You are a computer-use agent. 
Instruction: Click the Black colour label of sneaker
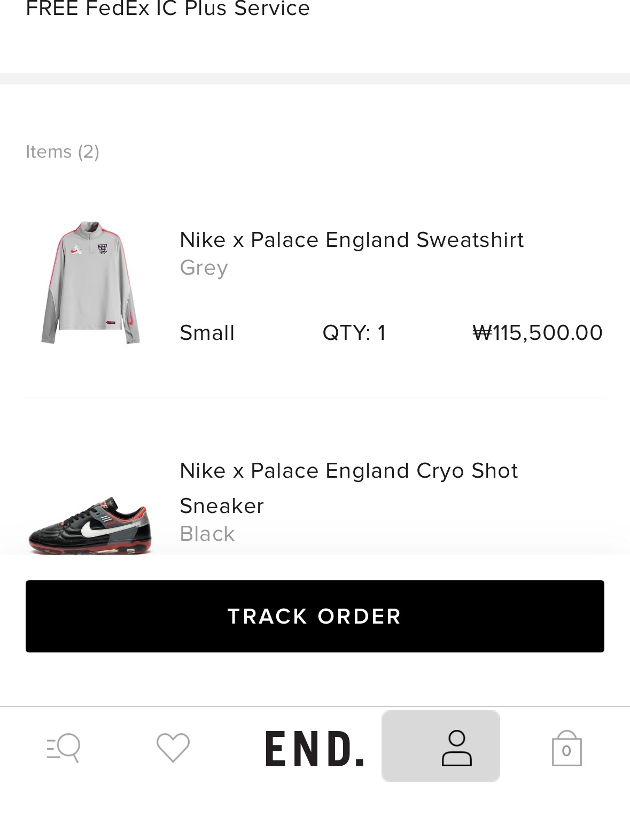(207, 533)
